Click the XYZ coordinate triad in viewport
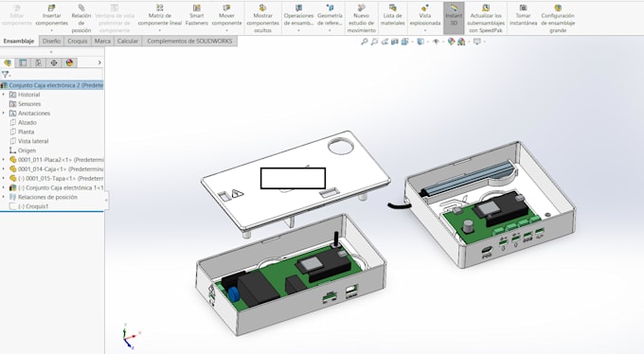 131,336
